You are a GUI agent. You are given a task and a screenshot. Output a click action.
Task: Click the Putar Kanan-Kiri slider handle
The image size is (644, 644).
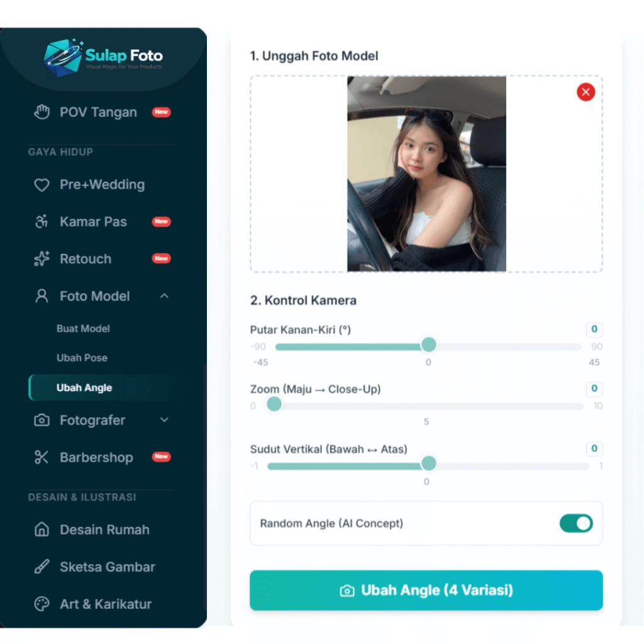point(429,345)
